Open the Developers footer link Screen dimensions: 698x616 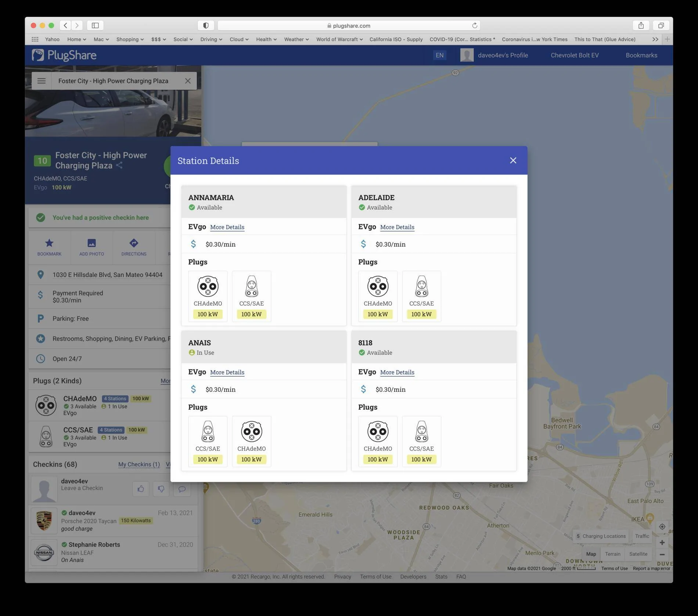click(413, 577)
